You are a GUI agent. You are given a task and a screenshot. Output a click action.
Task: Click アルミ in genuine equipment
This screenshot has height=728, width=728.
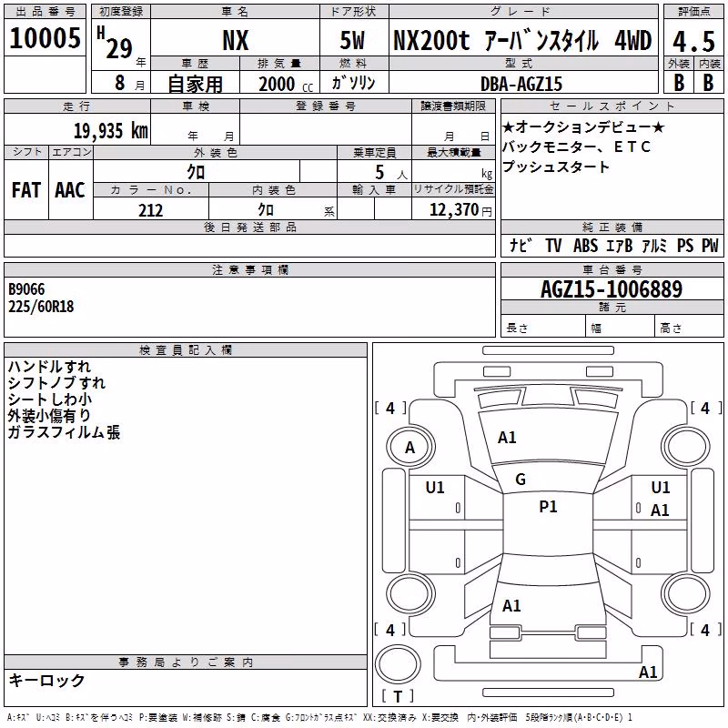pos(654,245)
